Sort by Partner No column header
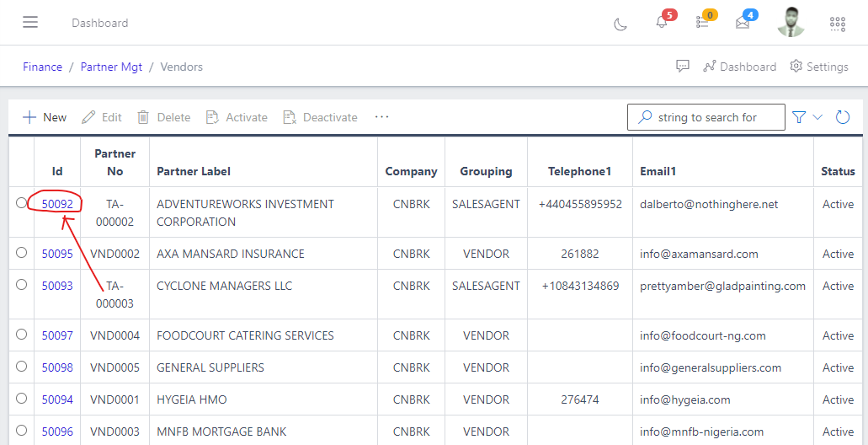Viewport: 868px width, 445px height. 115,163
